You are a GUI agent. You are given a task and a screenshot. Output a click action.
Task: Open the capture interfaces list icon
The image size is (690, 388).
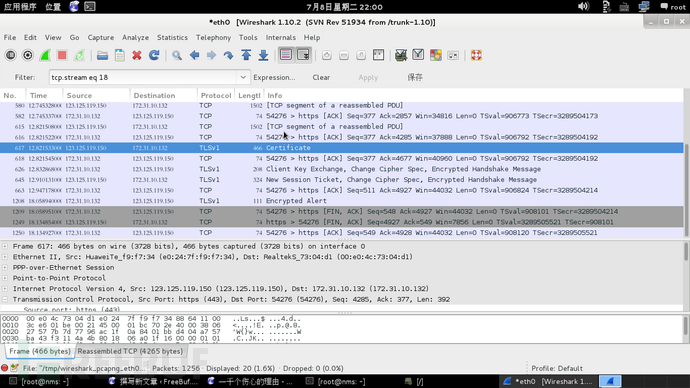pyautogui.click(x=11, y=55)
